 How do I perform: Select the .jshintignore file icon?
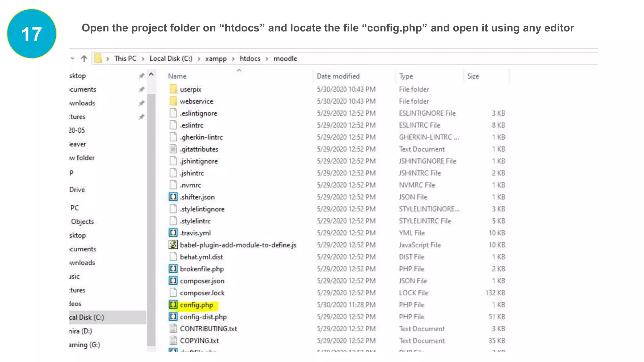click(173, 161)
